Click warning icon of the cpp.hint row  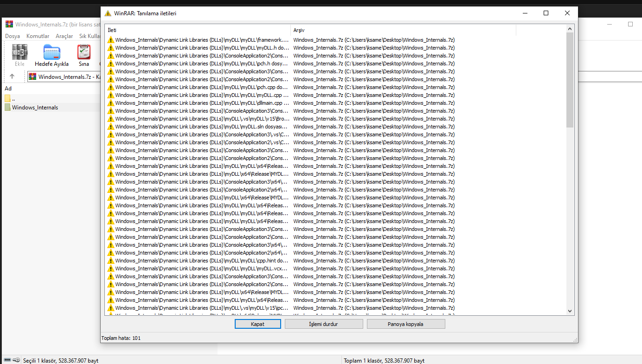pos(110,261)
